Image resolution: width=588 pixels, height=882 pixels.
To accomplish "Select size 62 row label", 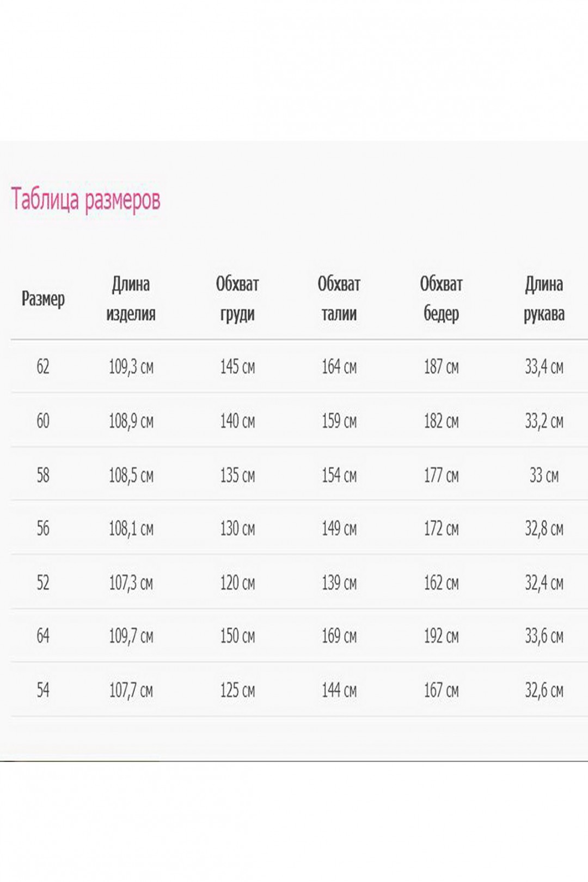I will pyautogui.click(x=43, y=366).
